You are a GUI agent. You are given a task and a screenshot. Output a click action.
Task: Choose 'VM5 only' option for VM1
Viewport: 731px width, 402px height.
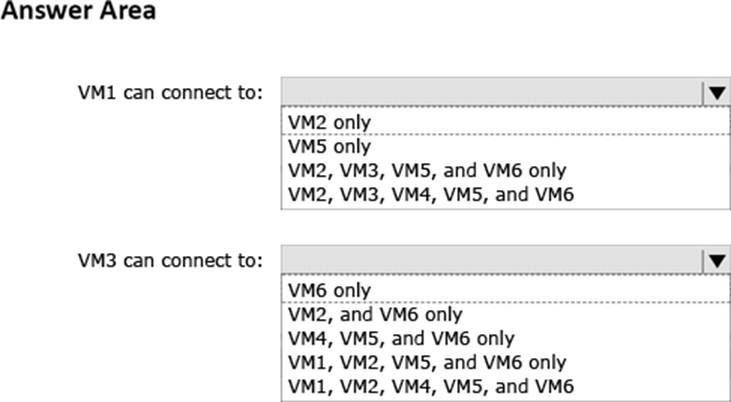pyautogui.click(x=330, y=145)
